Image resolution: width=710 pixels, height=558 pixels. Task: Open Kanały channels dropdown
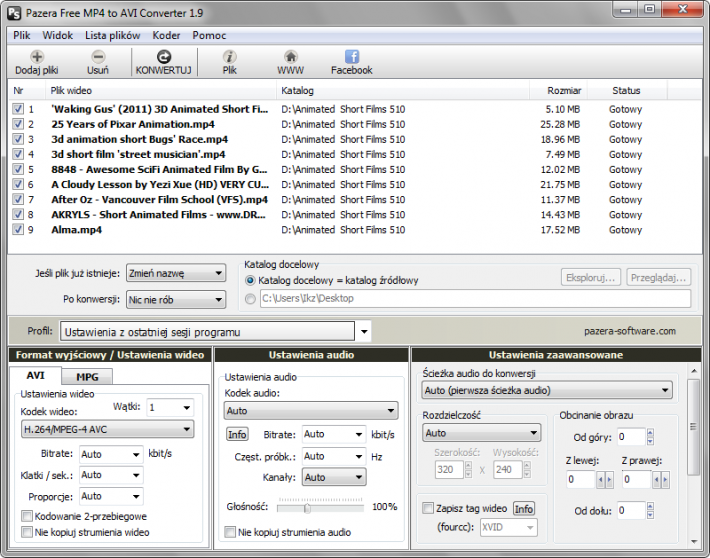pyautogui.click(x=334, y=477)
